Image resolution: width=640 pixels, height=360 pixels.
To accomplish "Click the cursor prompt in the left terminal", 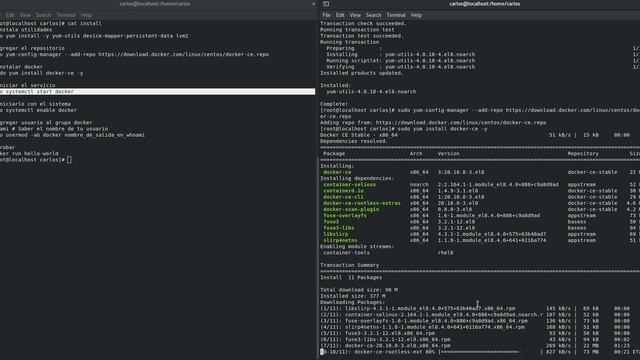I will (69, 160).
